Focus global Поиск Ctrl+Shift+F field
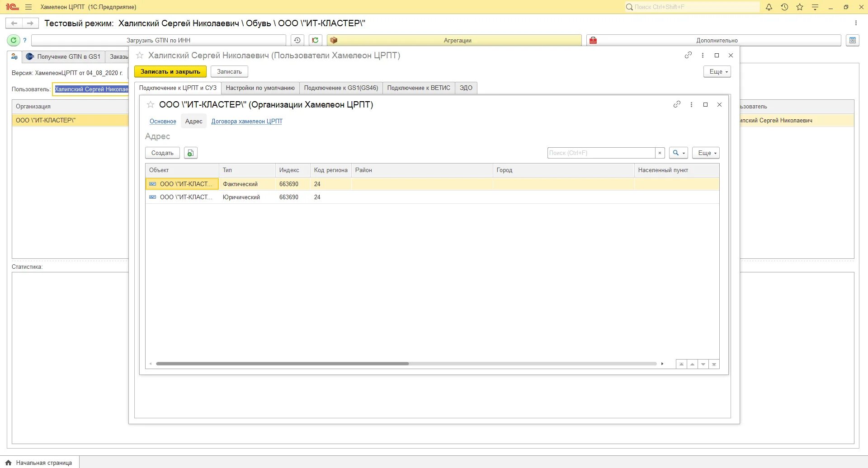868x468 pixels. click(692, 7)
